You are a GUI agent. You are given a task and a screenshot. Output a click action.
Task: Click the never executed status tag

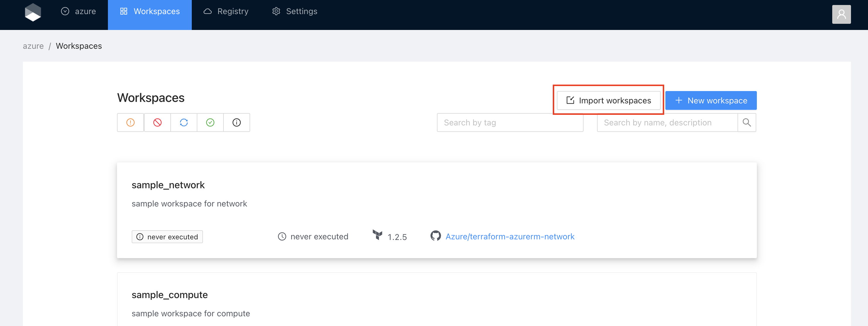[167, 237]
